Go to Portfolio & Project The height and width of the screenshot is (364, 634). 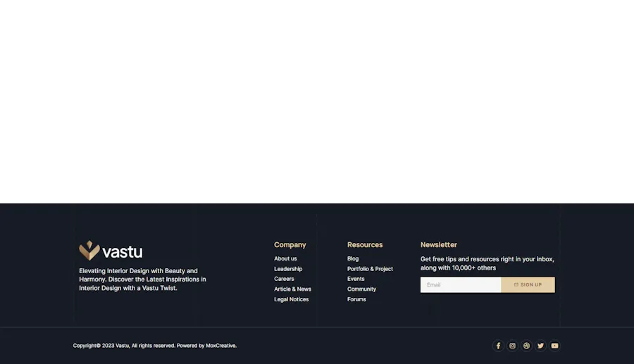(x=370, y=269)
